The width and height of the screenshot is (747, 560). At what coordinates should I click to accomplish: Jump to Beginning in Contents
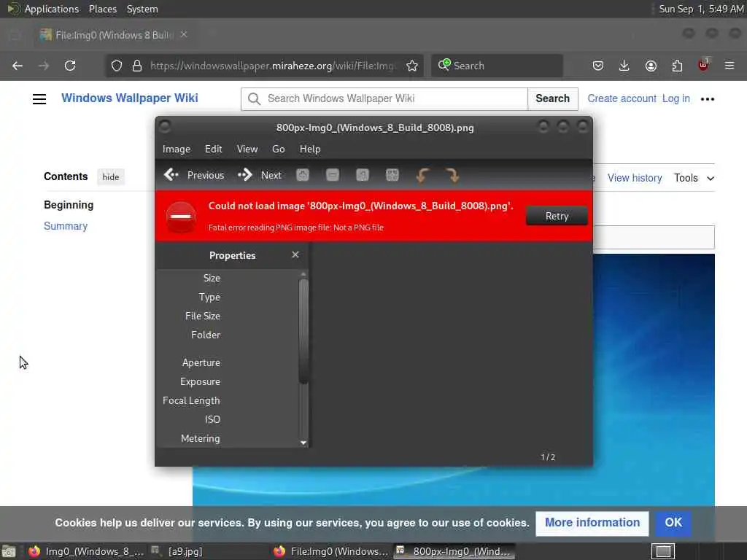click(x=69, y=205)
